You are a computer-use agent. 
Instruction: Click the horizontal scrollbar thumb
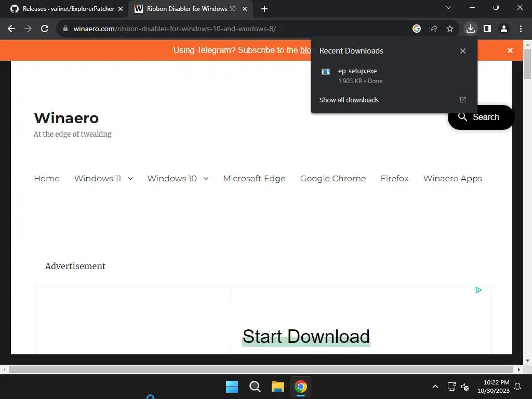pos(261,369)
